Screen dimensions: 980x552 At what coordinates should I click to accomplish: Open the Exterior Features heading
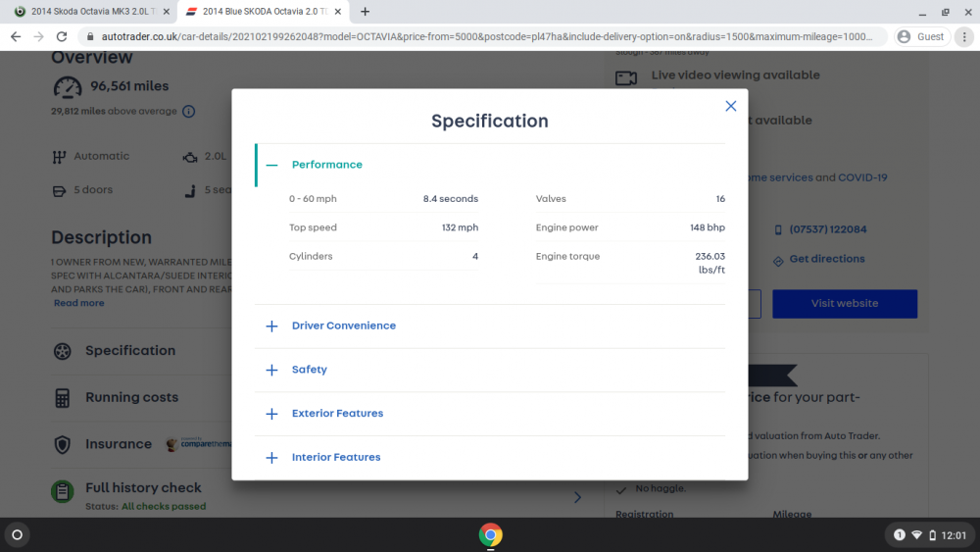337,413
